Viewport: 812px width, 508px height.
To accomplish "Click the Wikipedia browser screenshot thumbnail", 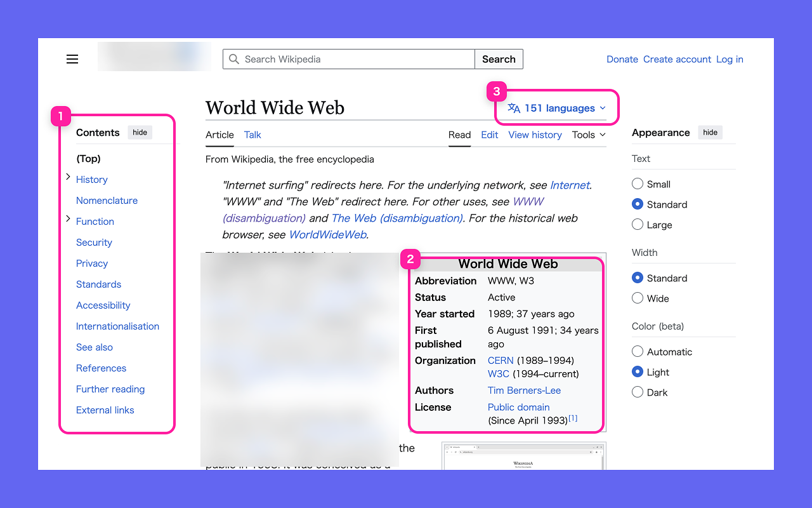I will coord(523,457).
